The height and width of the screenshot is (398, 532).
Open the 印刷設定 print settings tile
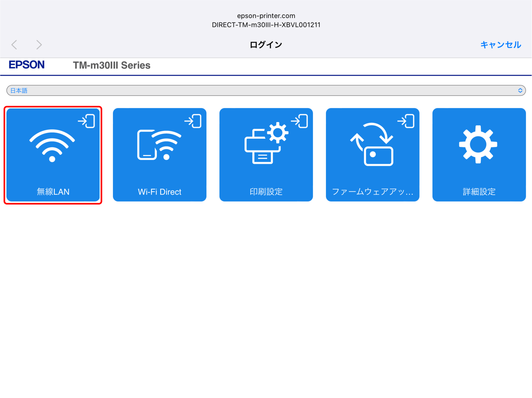click(x=266, y=155)
